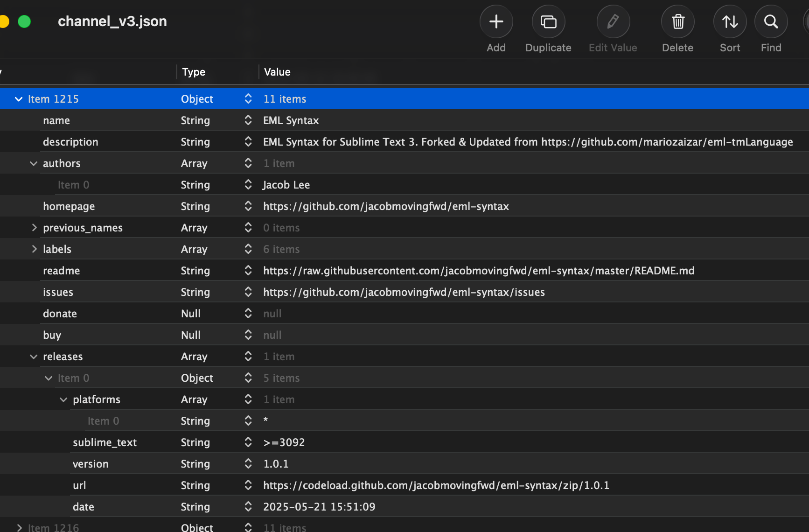Select the Duplicate icon
The image size is (809, 532).
click(x=548, y=21)
